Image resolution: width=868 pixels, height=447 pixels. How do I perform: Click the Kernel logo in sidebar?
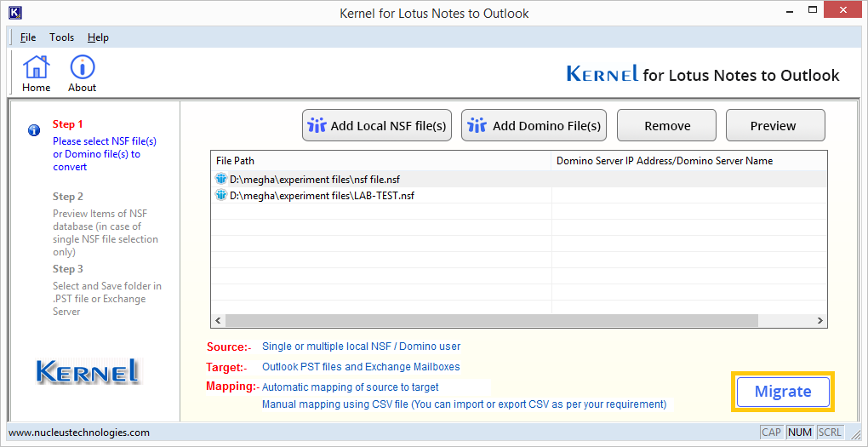pos(89,372)
